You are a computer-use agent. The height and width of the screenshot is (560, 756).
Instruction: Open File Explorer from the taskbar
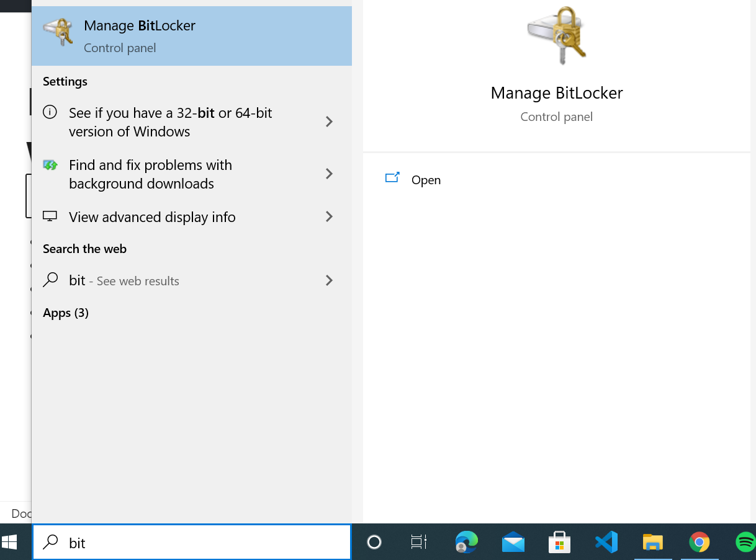point(653,541)
